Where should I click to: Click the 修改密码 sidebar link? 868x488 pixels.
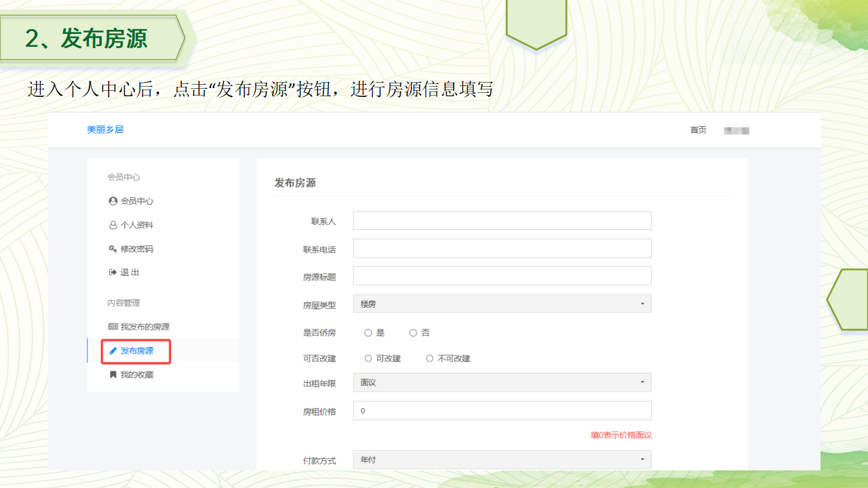tap(137, 249)
